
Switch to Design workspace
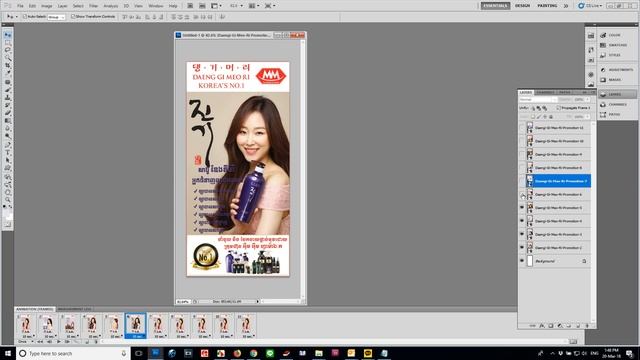point(522,6)
